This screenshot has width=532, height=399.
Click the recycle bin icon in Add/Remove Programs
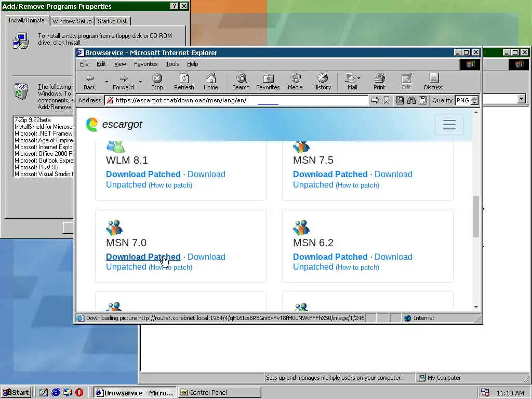(21, 91)
